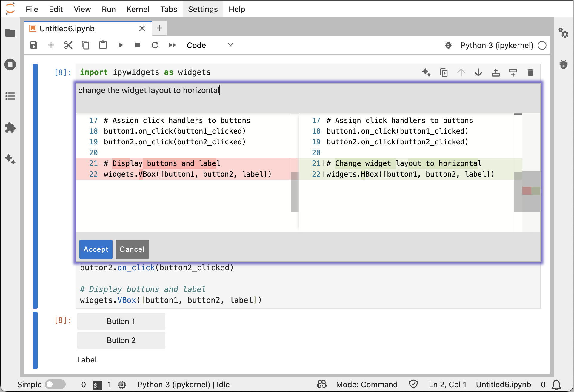Viewport: 574px width, 392px height.
Task: Open Running Terminals and Kernels panel
Action: tap(10, 64)
